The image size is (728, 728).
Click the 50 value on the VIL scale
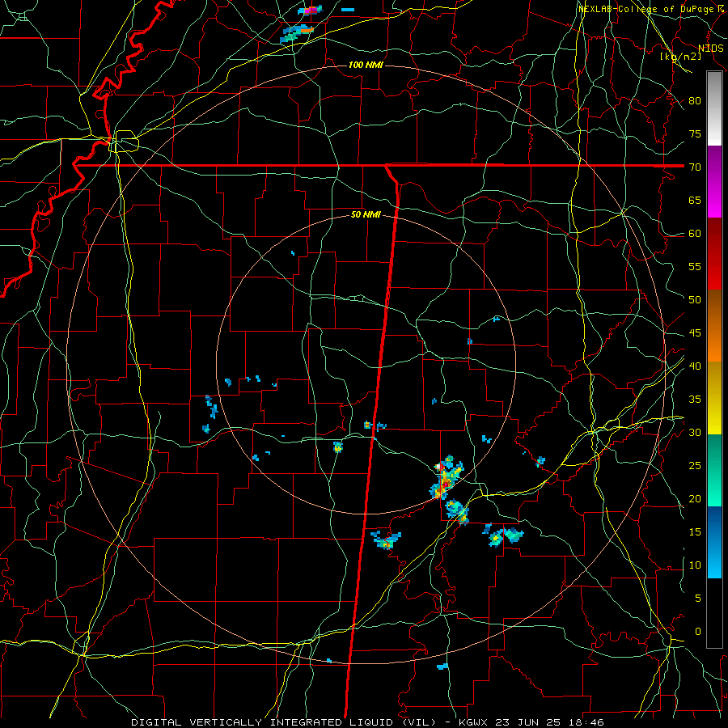pyautogui.click(x=695, y=300)
